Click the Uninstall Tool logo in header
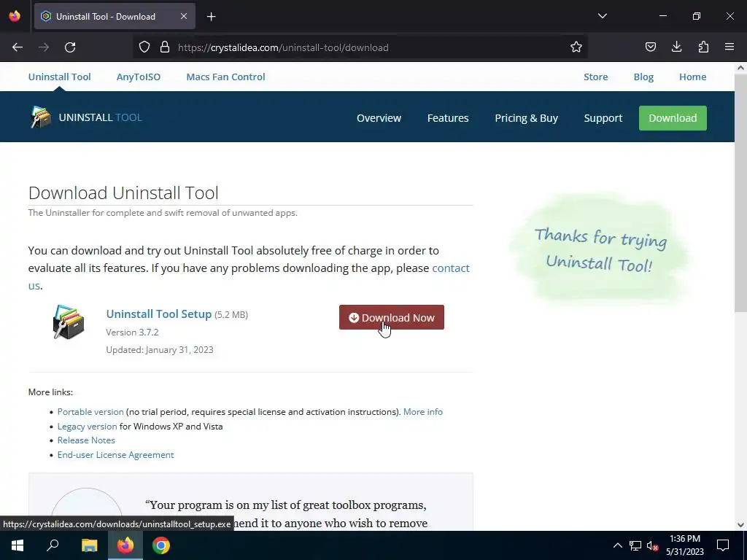 click(41, 117)
